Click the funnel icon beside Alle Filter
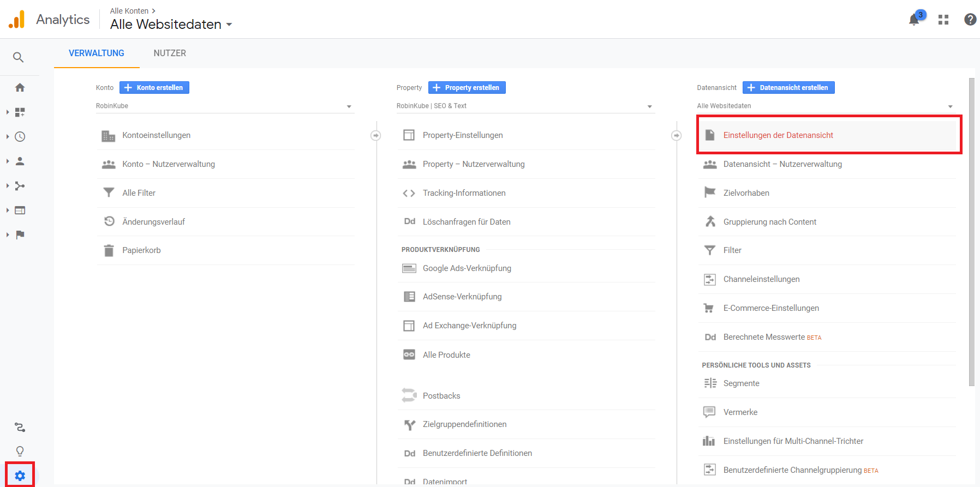Viewport: 980px width, 487px height. pos(109,193)
